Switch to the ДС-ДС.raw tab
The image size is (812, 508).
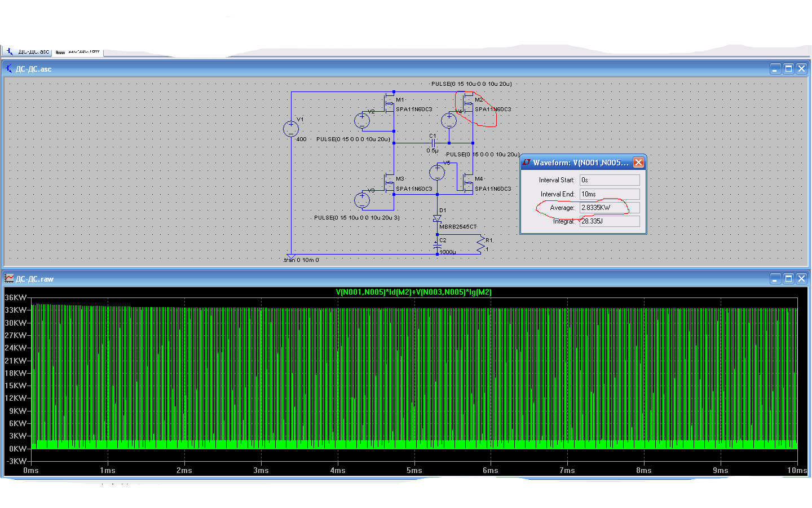point(79,51)
